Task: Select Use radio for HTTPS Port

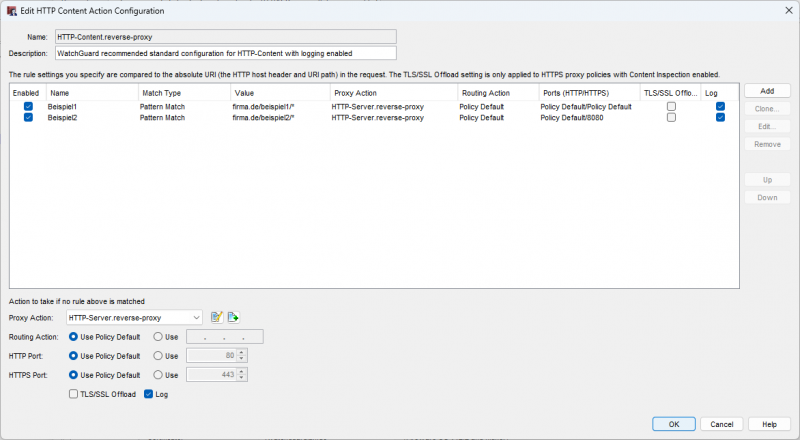Action: pos(158,375)
